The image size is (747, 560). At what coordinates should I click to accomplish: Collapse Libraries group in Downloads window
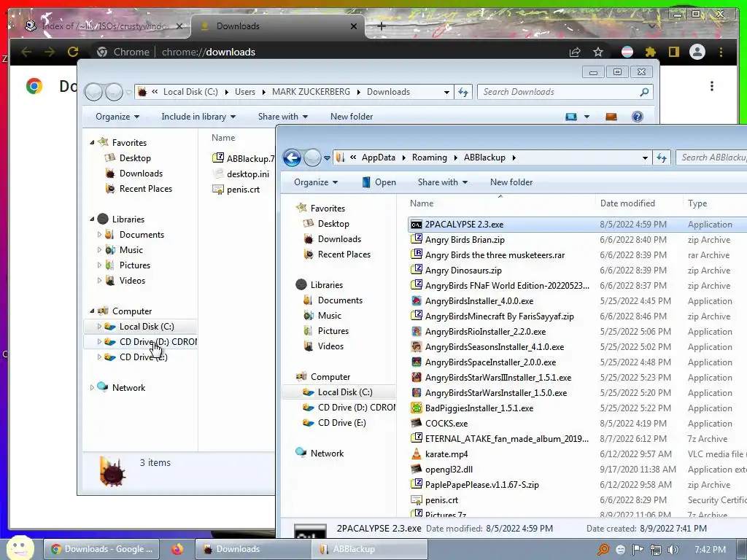[92, 219]
